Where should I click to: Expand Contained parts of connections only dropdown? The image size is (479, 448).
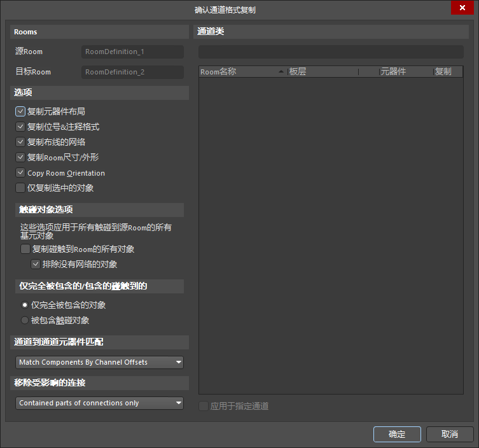click(99, 403)
